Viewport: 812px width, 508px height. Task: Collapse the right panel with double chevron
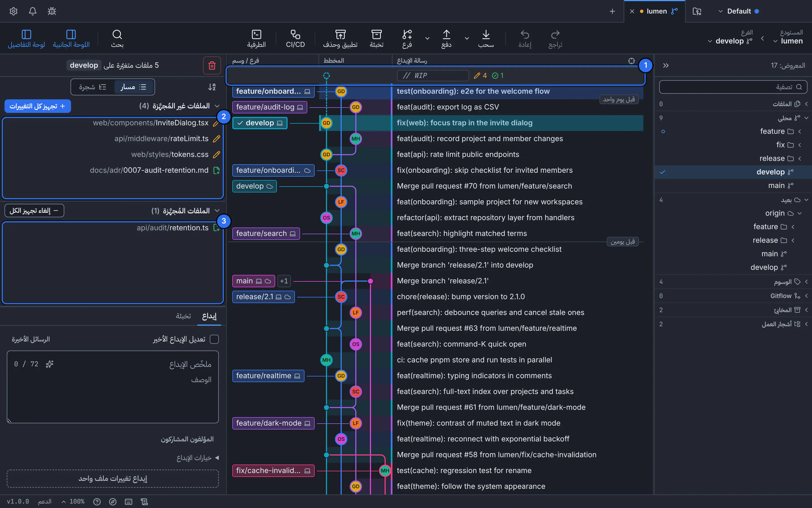[x=666, y=65]
